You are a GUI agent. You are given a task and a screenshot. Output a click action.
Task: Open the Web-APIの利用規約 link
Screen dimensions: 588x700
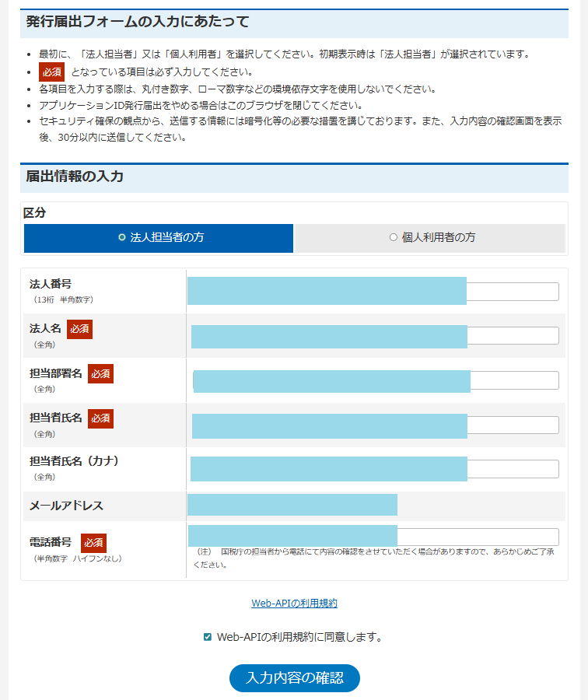[294, 603]
